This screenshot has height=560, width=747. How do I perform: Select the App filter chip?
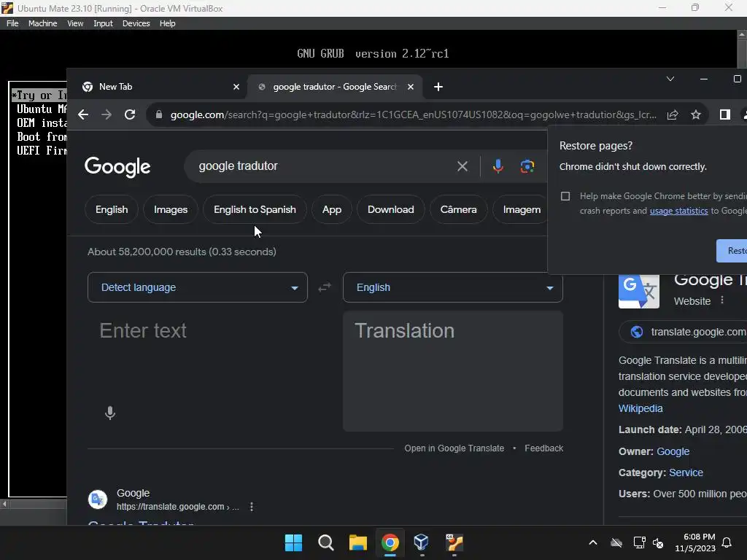coord(332,209)
